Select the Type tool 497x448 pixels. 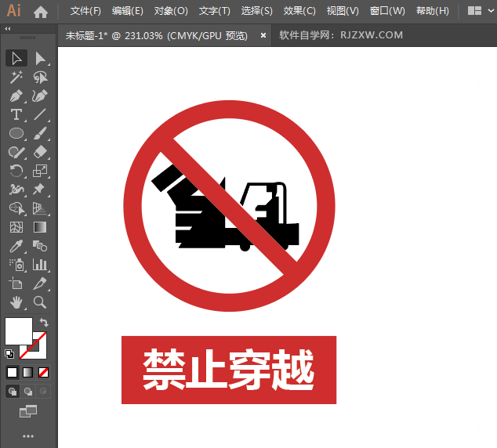[x=16, y=114]
